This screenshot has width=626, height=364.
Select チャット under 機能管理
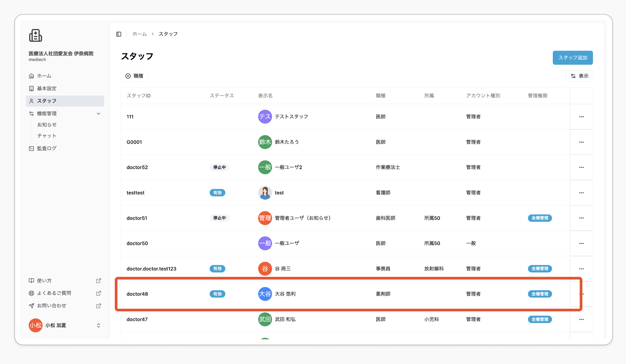47,136
